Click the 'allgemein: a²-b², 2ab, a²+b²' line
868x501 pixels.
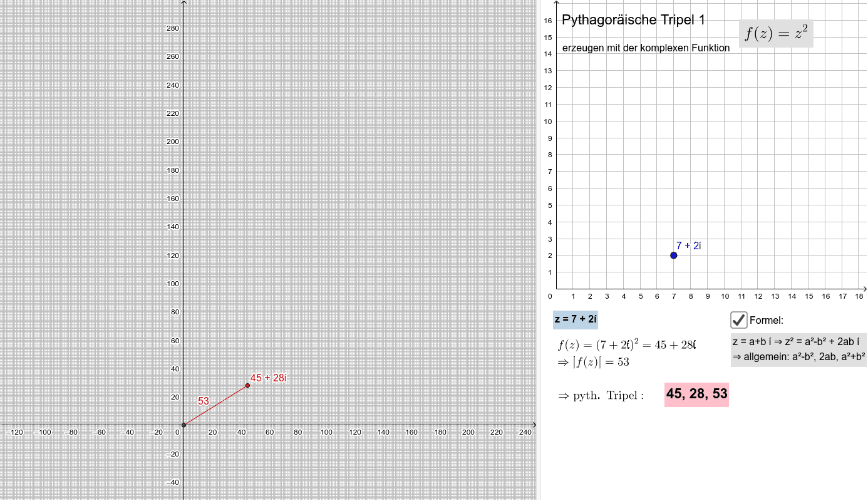pos(799,357)
